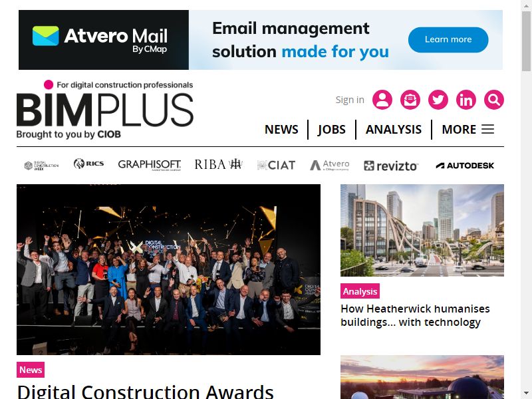
Task: Click the user account profile icon
Action: click(382, 100)
